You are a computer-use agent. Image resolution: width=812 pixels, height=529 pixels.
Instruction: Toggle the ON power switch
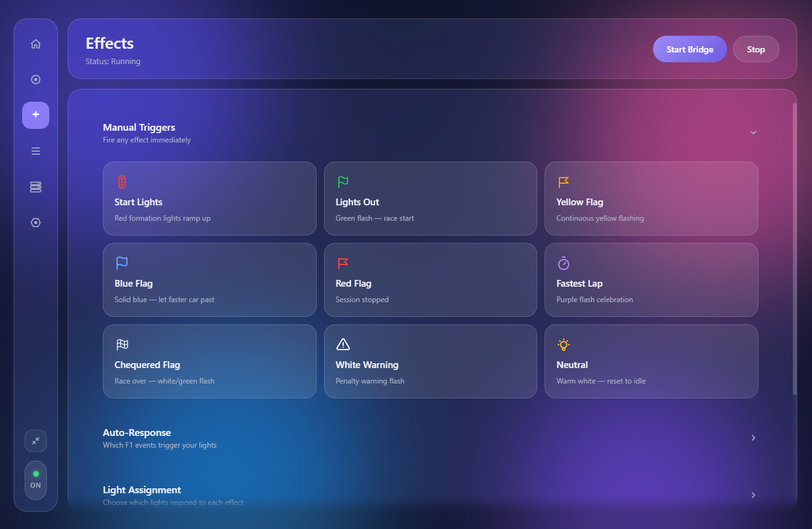click(x=36, y=480)
